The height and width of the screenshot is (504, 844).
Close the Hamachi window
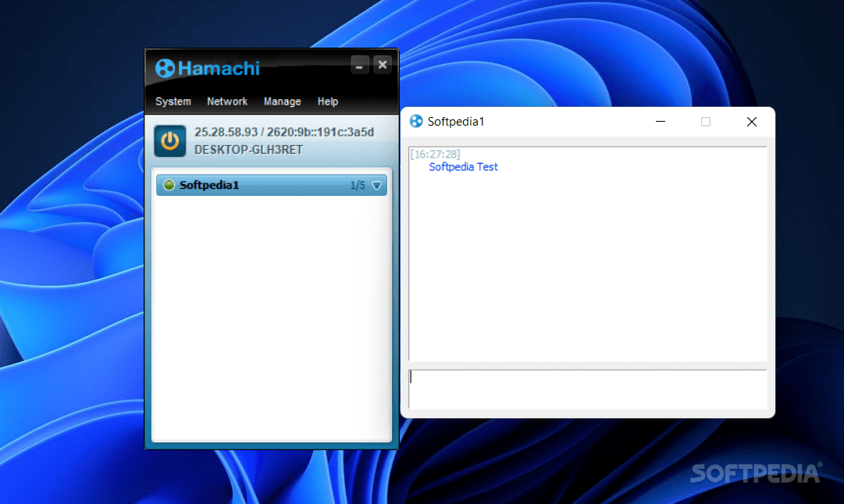coord(382,65)
